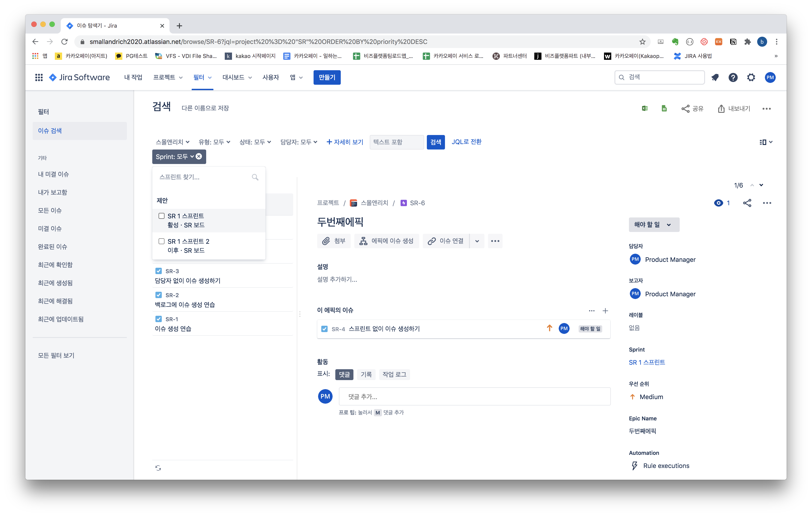Screen dimensions: 812x516
Task: Click the add child issue plus icon
Action: 605,311
